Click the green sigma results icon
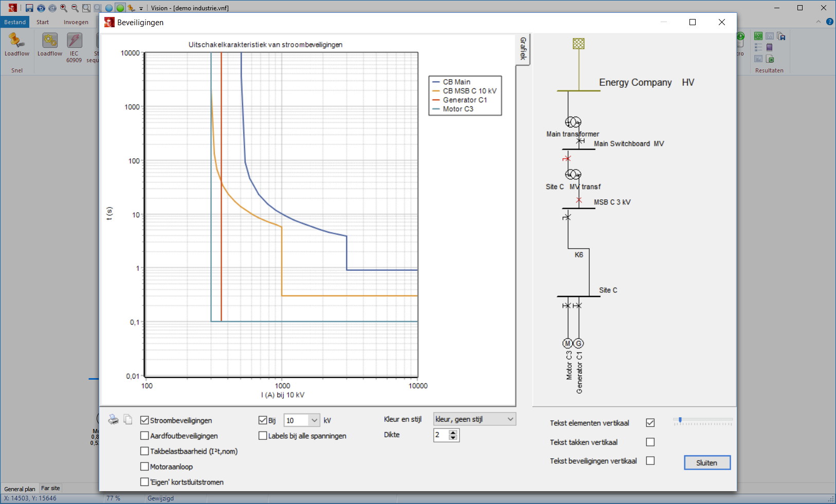The width and height of the screenshot is (836, 504). 758,36
